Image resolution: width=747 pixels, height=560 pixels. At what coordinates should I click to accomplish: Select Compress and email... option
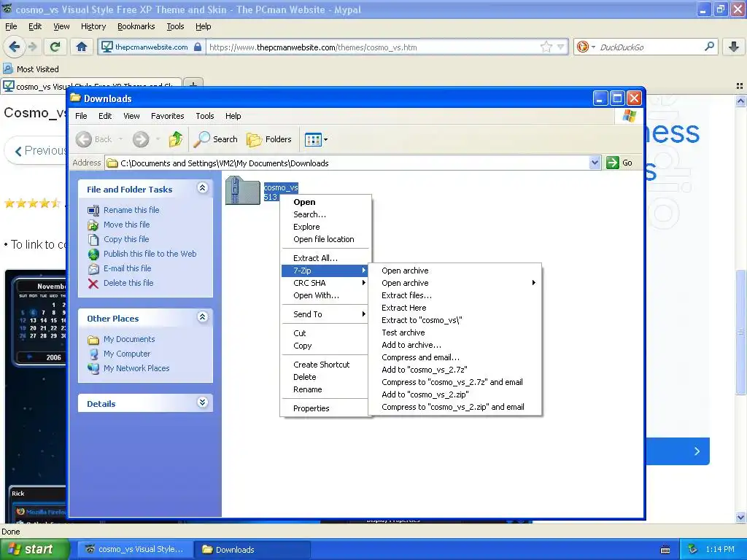455,357
